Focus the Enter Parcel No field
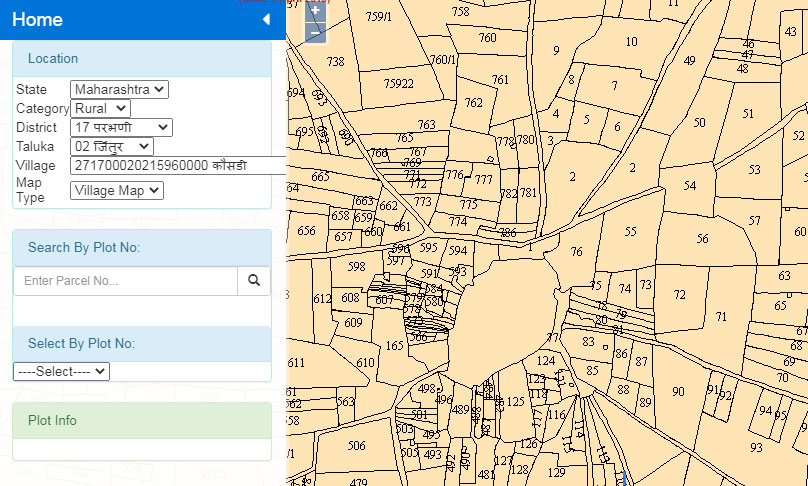 pos(125,281)
